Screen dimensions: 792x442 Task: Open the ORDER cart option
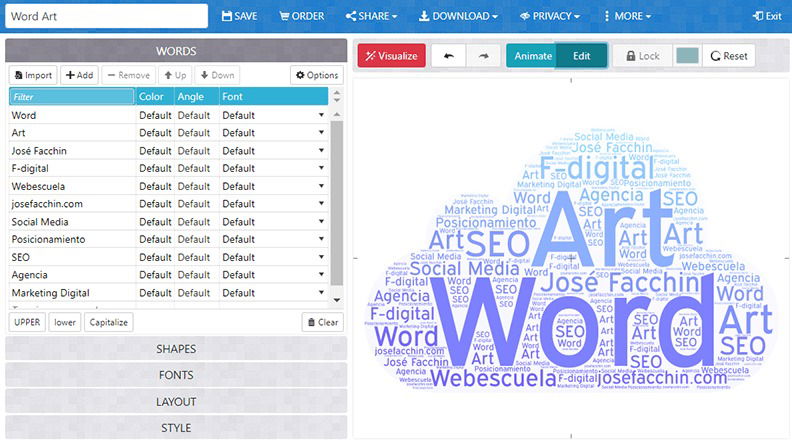pyautogui.click(x=302, y=16)
